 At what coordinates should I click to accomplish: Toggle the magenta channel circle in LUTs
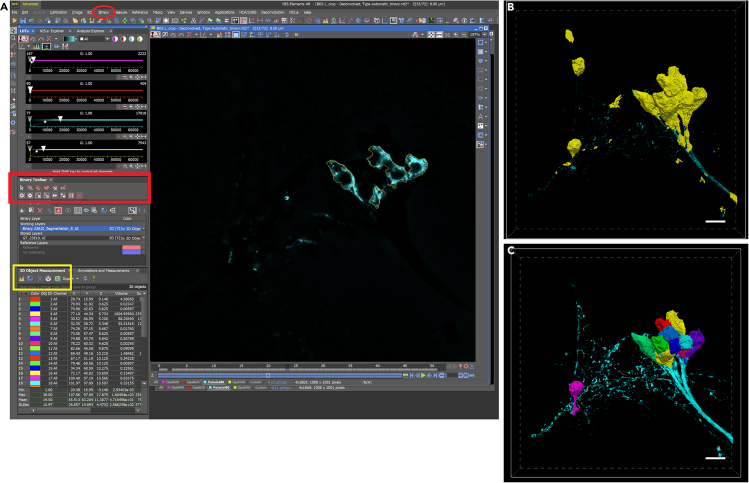coord(115,39)
